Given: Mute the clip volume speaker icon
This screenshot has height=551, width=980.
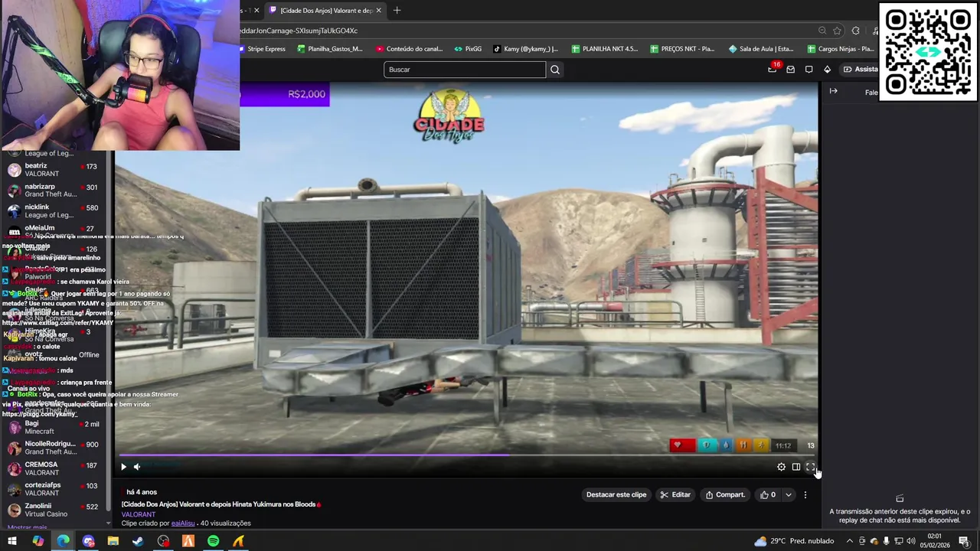Looking at the screenshot, I should coord(137,467).
